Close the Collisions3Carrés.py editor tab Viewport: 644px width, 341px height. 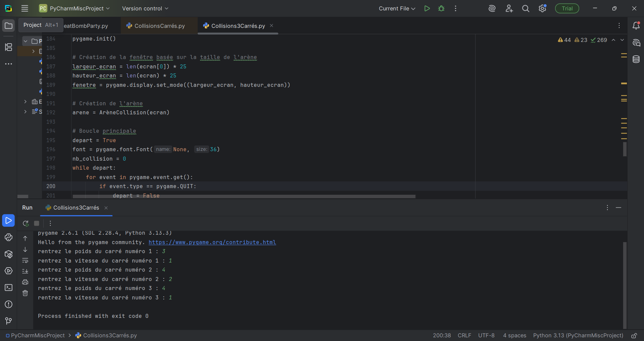pyautogui.click(x=271, y=25)
